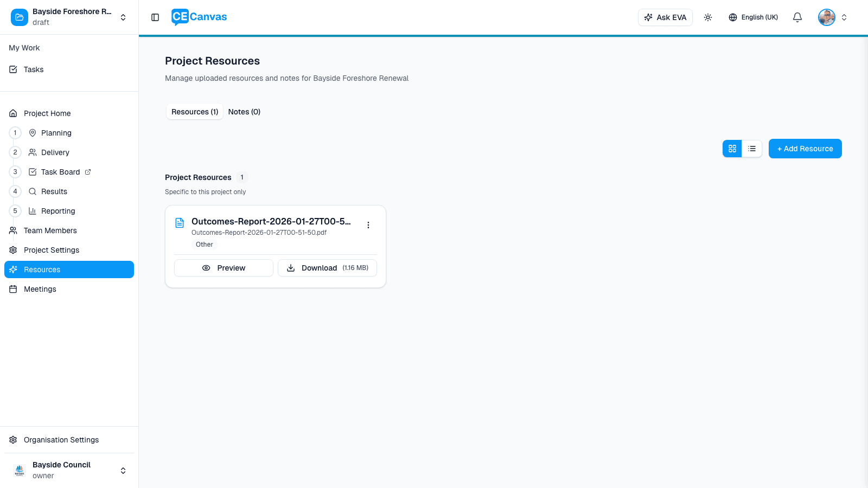The width and height of the screenshot is (868, 488).
Task: Click the user profile avatar
Action: (x=826, y=17)
